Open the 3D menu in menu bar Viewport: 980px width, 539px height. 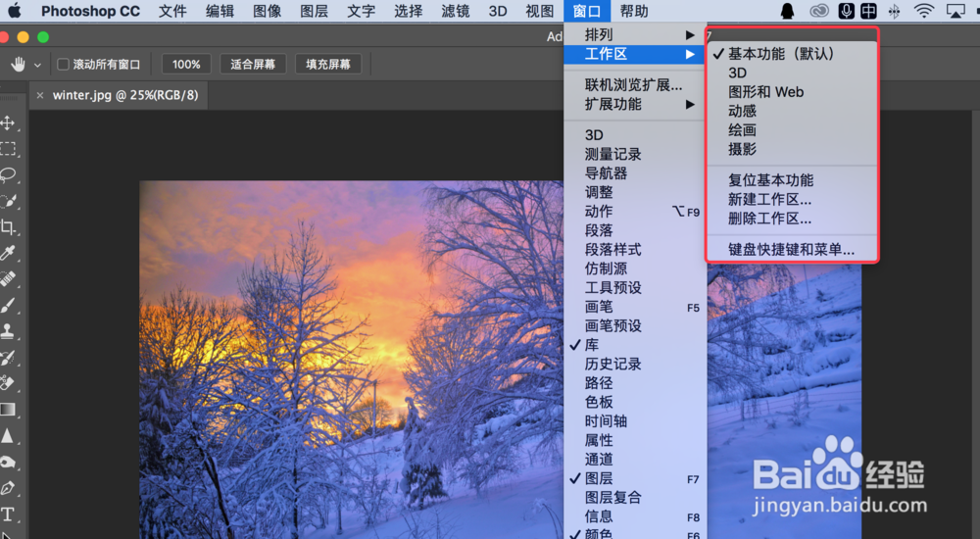498,11
